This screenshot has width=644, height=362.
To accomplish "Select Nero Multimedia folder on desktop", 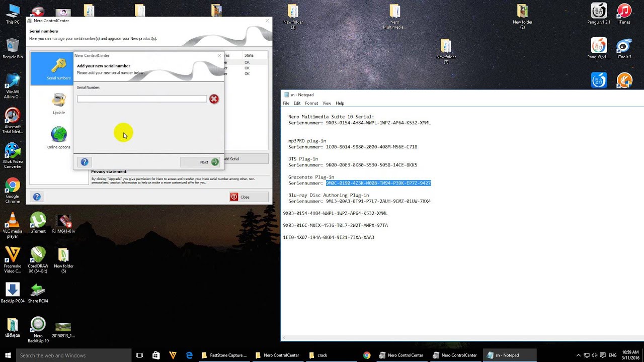I will tap(395, 17).
